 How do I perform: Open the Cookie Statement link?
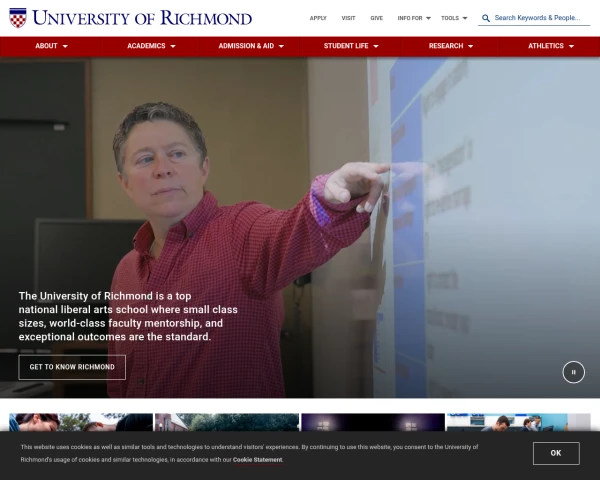click(258, 460)
